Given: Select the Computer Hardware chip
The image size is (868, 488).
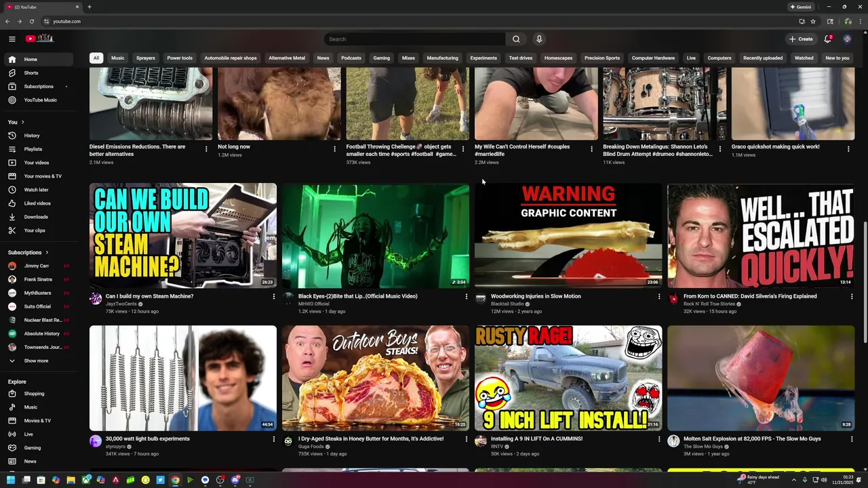Looking at the screenshot, I should [653, 58].
